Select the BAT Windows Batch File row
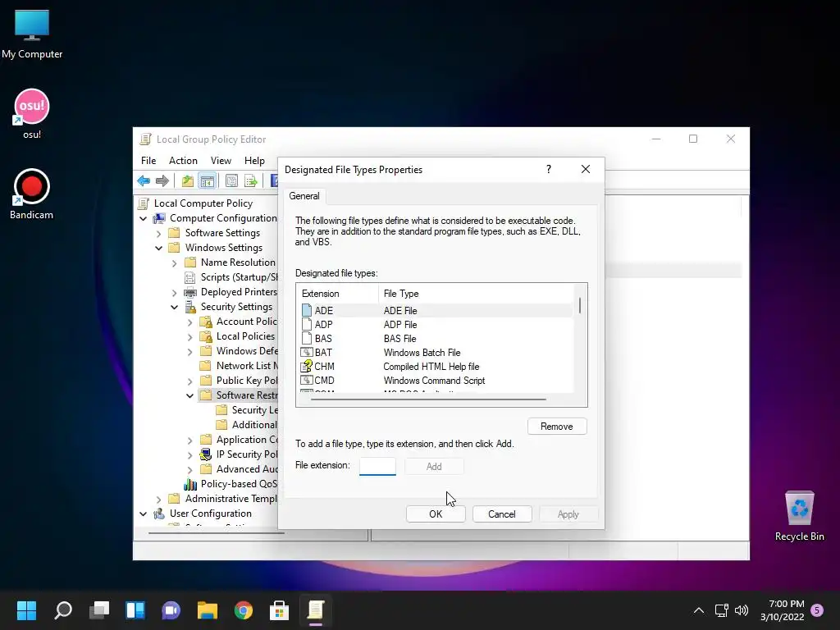 point(435,353)
